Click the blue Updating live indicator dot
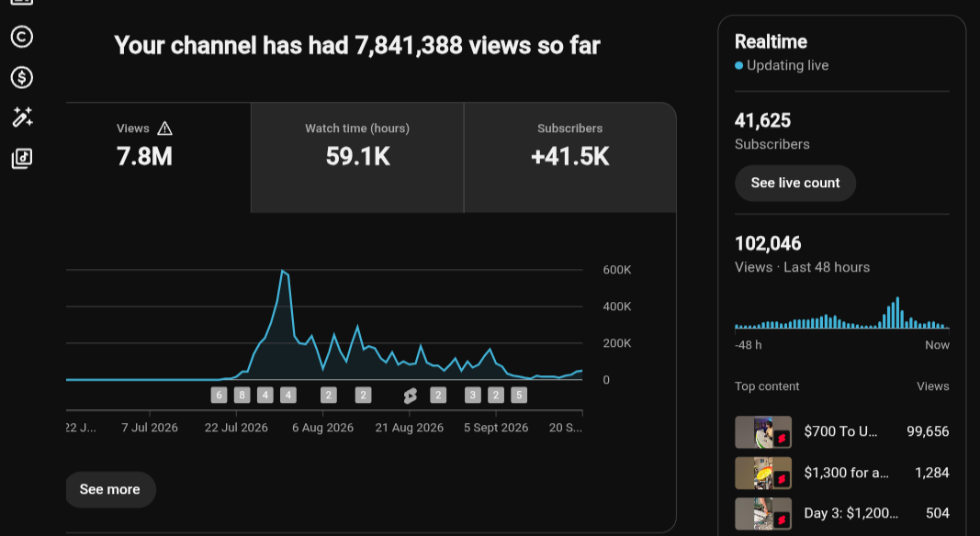 [x=738, y=65]
